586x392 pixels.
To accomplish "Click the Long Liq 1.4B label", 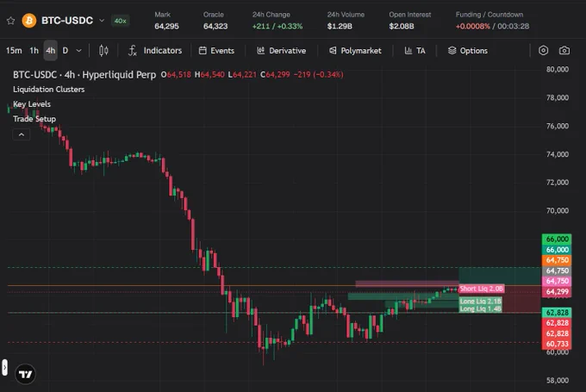I will [x=480, y=308].
